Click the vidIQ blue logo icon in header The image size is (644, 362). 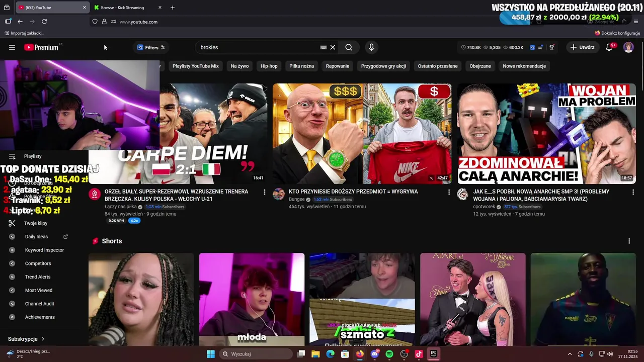click(532, 47)
